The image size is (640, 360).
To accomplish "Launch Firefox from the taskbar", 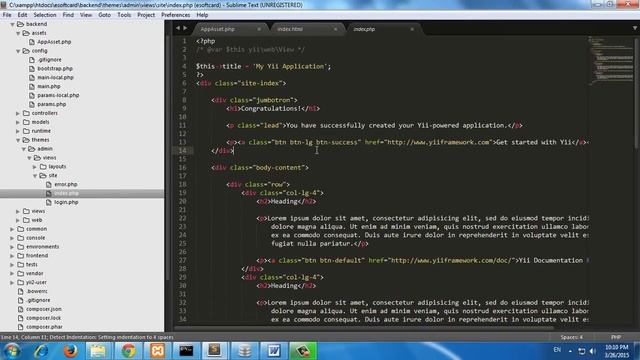I will tap(70, 351).
